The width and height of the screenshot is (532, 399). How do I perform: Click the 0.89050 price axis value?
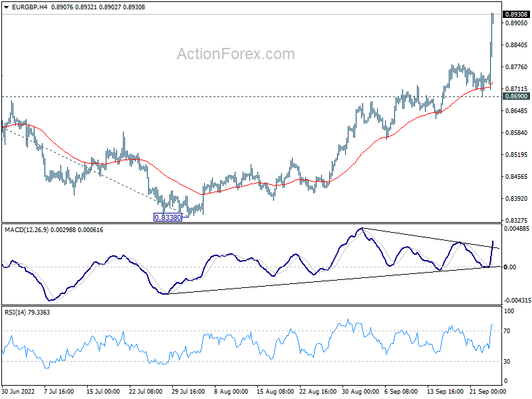pyautogui.click(x=517, y=23)
